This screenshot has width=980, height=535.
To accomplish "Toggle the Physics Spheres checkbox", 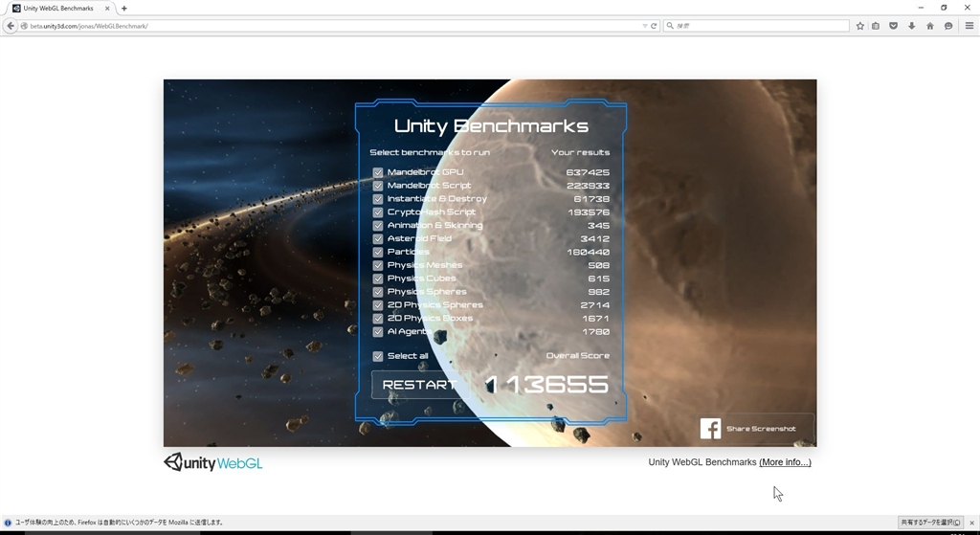I will (x=377, y=292).
